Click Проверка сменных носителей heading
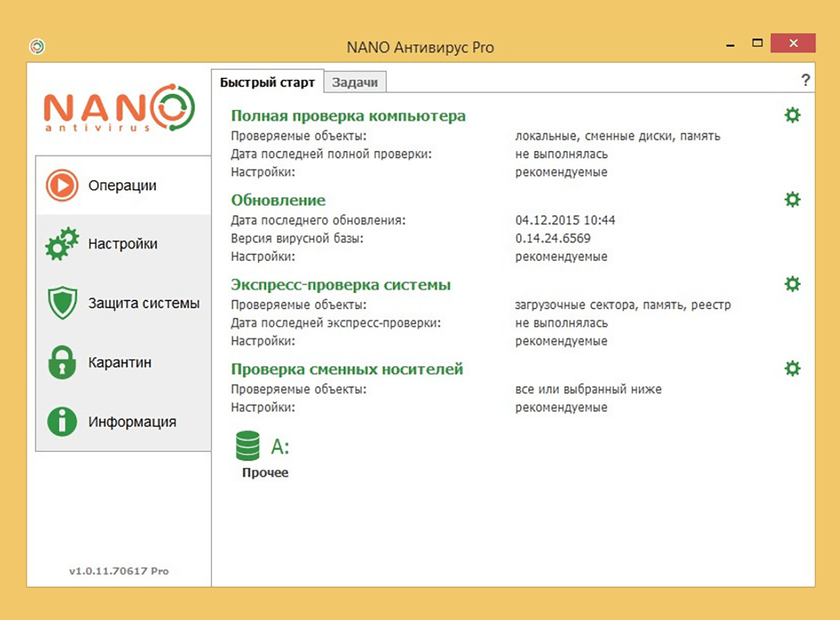The height and width of the screenshot is (620, 840). coord(346,369)
